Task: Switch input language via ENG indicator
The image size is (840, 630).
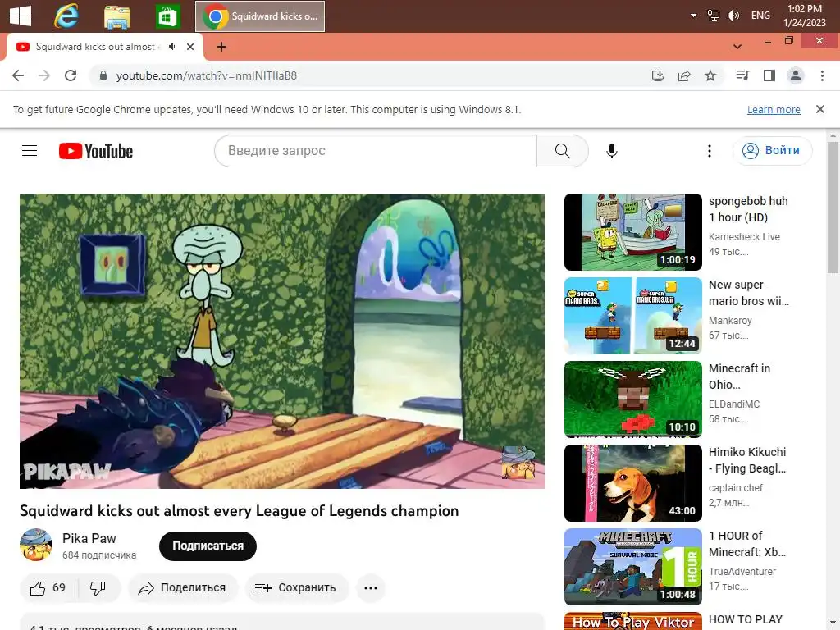Action: [x=760, y=16]
